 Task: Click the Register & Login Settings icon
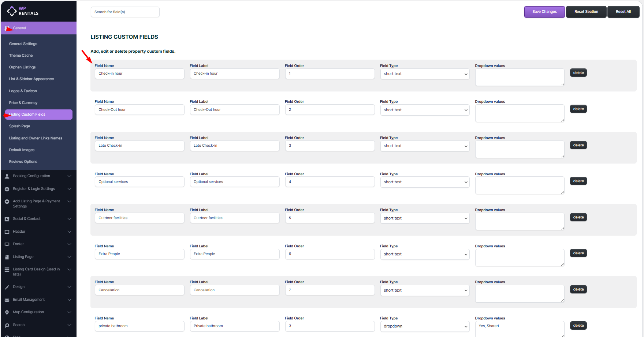click(x=7, y=189)
